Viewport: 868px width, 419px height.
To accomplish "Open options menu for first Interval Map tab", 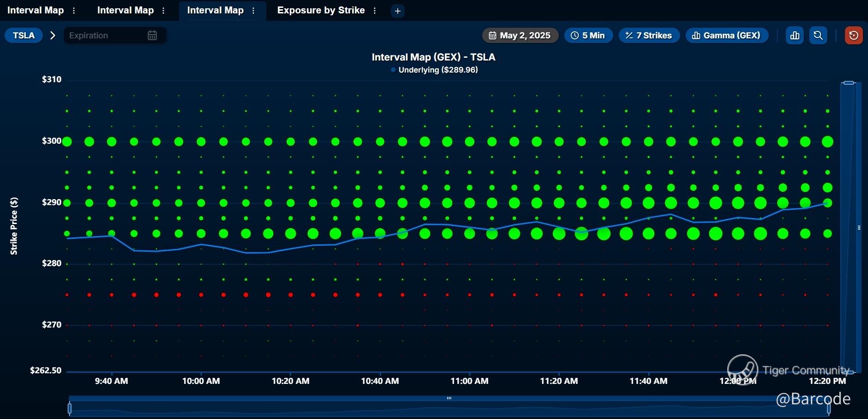I will click(74, 11).
